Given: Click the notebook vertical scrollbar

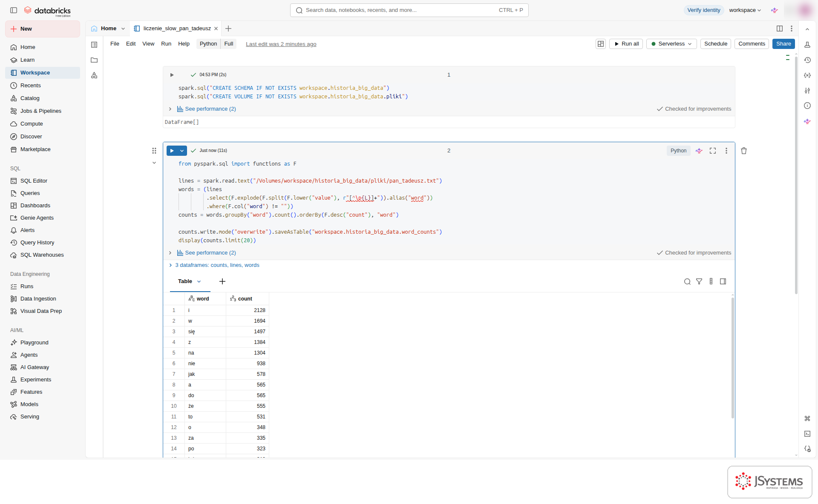Looking at the screenshot, I should (x=796, y=175).
